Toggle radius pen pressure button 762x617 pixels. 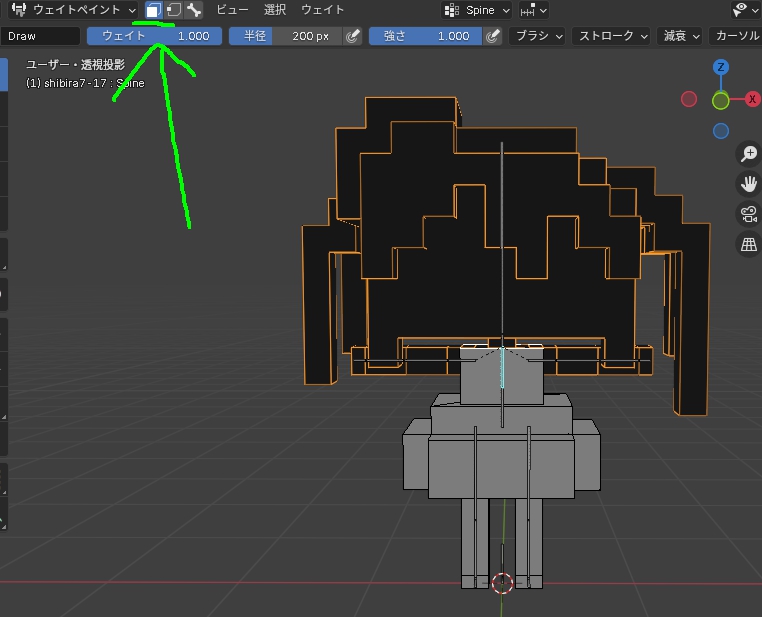tap(352, 36)
